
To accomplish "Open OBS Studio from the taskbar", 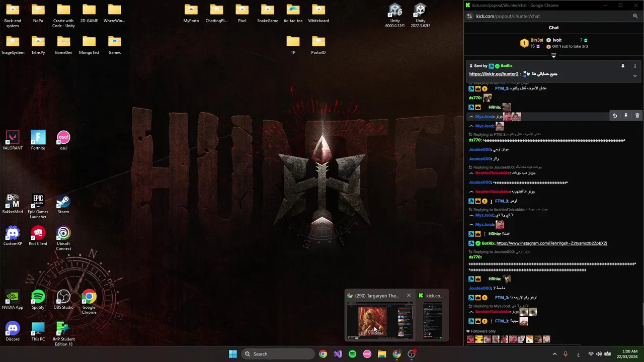I will (412, 354).
